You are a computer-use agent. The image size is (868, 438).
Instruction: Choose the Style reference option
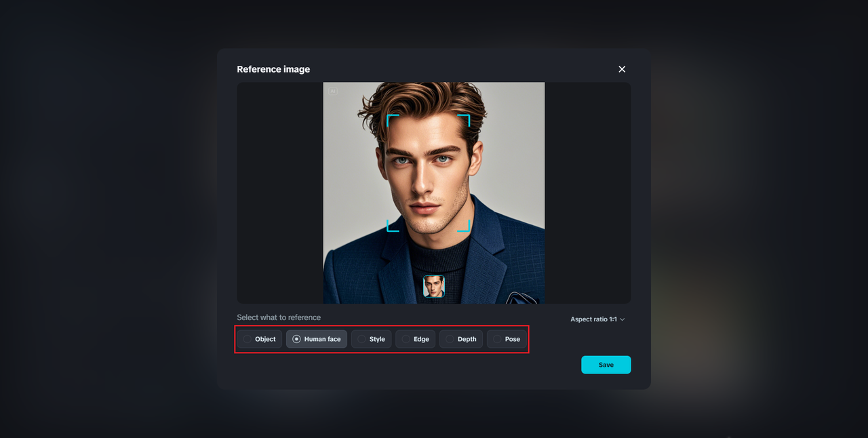(x=371, y=339)
